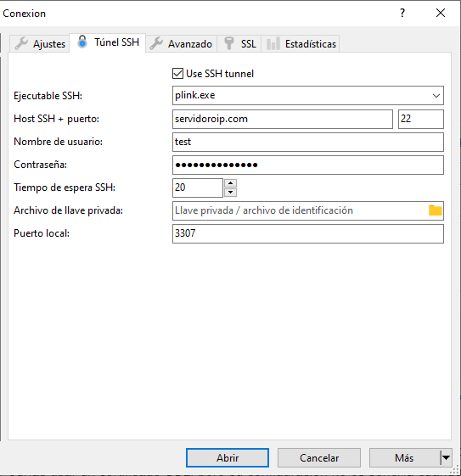
Task: Expand the Ejecutable SSH plink.exe dropdown
Action: point(436,96)
